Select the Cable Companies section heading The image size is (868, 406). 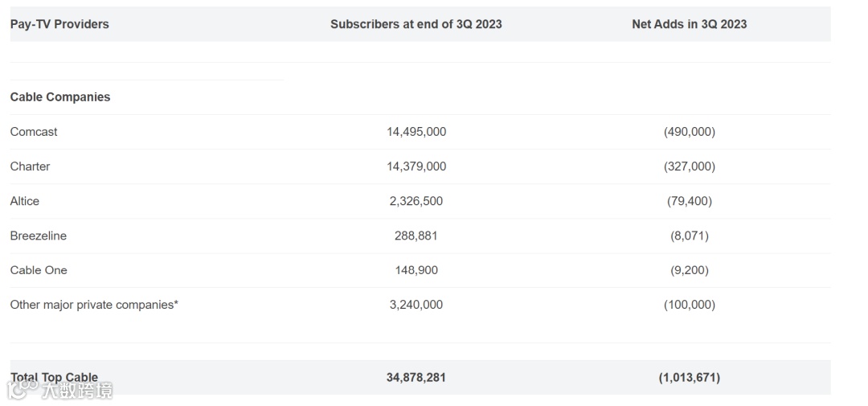point(60,97)
